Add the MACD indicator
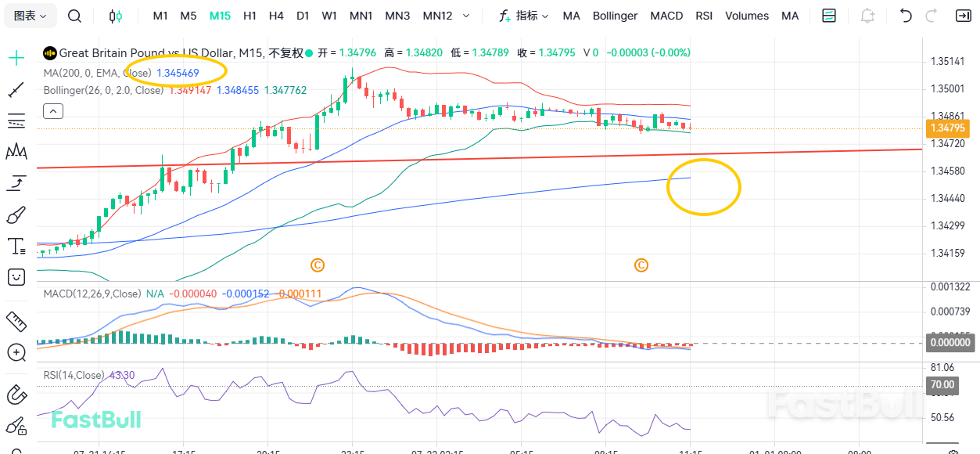Image resolution: width=980 pixels, height=454 pixels. 666,16
